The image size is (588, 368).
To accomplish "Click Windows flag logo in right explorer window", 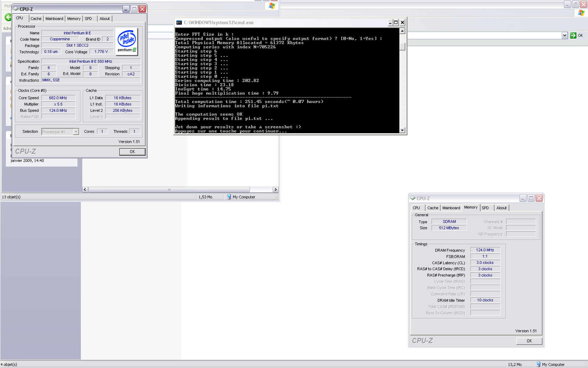I will [581, 13].
